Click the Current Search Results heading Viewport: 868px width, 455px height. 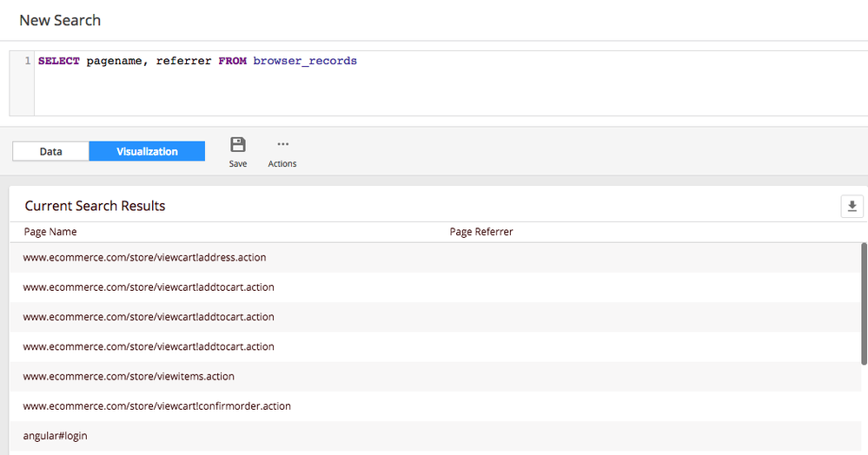[x=95, y=206]
